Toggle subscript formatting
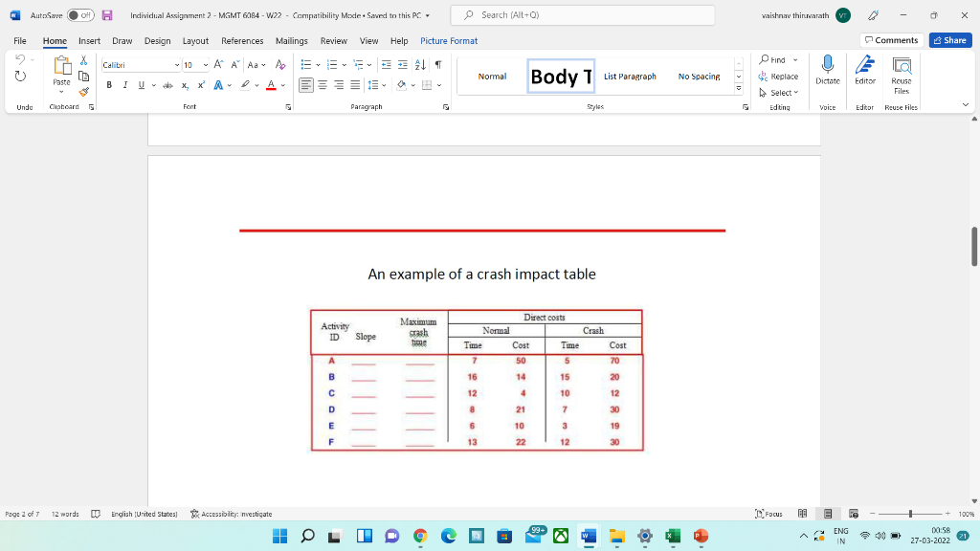 click(x=186, y=85)
